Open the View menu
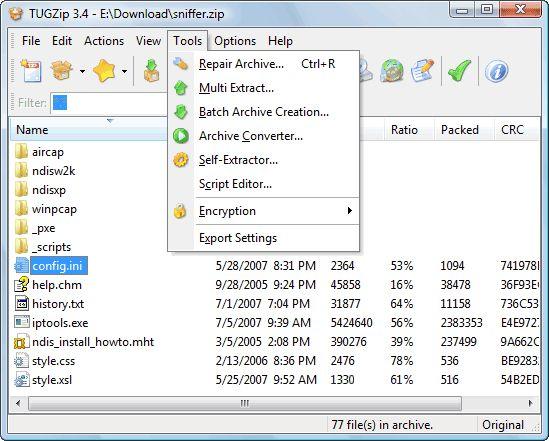 148,41
